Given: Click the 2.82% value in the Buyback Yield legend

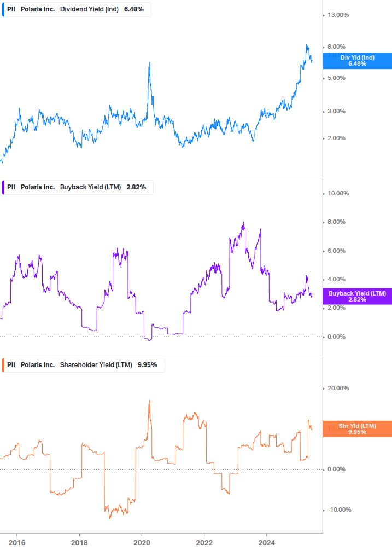Looking at the screenshot, I should [x=136, y=187].
